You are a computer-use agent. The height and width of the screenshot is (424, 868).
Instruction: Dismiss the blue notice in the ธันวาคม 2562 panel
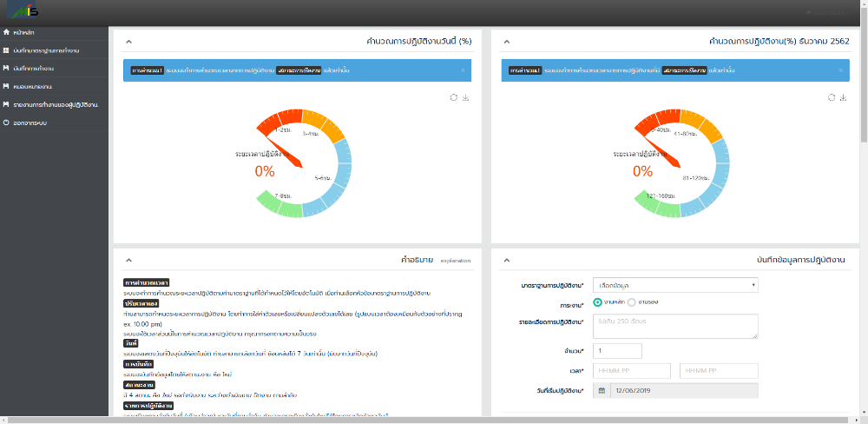click(x=840, y=70)
